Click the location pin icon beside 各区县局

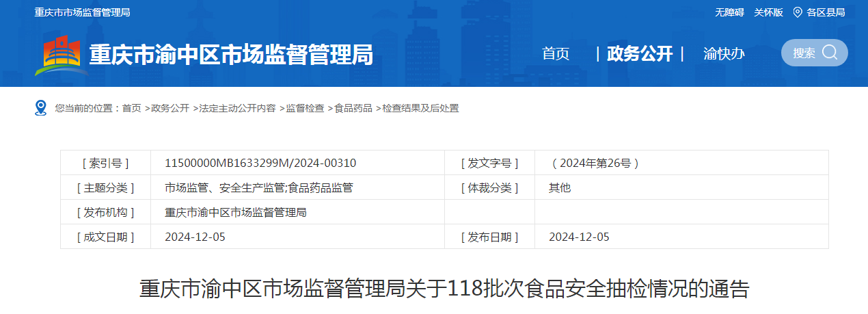pos(798,12)
